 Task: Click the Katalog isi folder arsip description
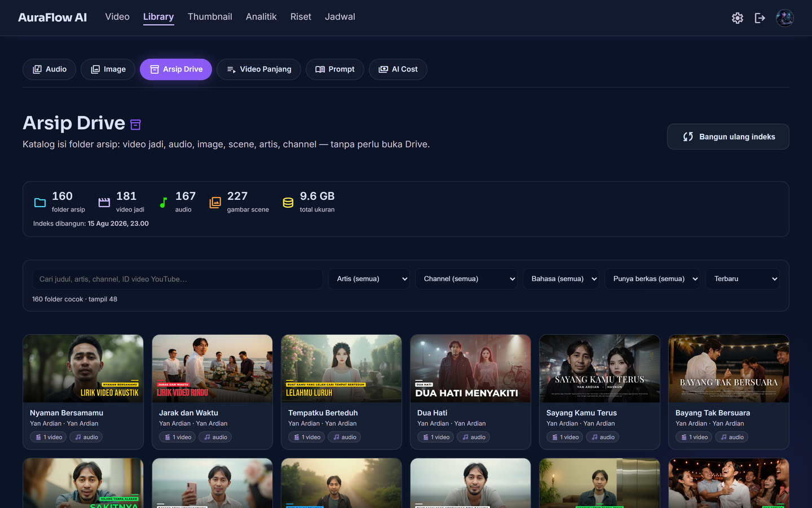(x=226, y=144)
